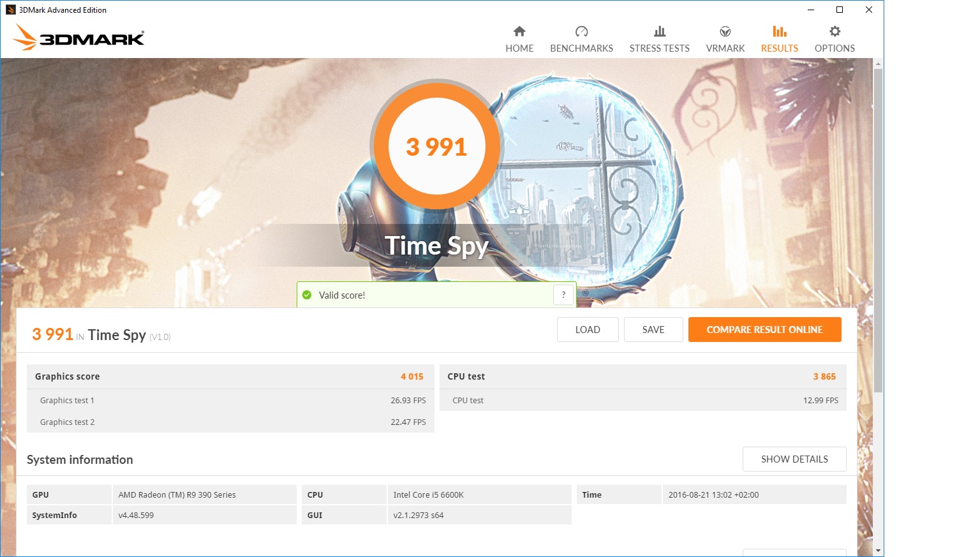The width and height of the screenshot is (980, 557).
Task: Click the Intel Core i5 6600K text
Action: (429, 495)
